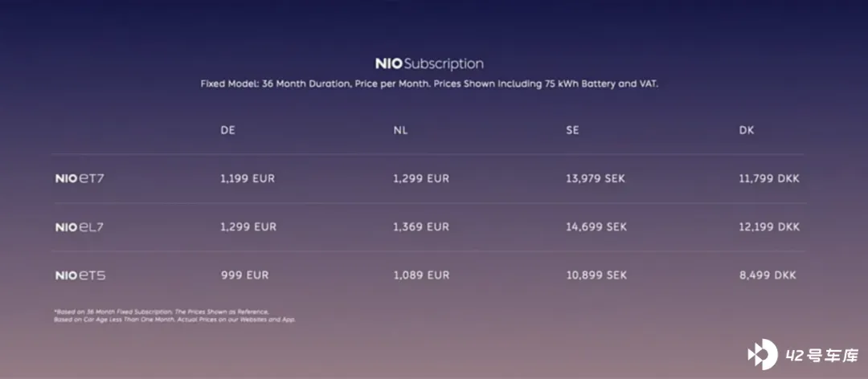Select the NL column header
This screenshot has width=868, height=379.
[x=401, y=131]
